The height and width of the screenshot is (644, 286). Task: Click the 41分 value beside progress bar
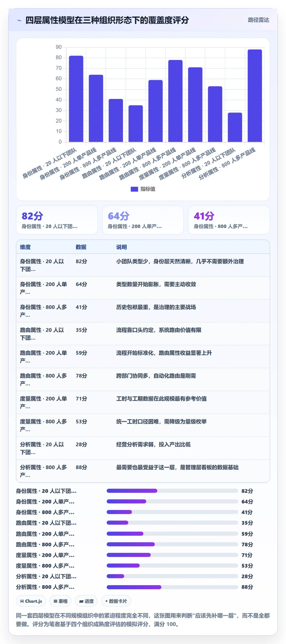pyautogui.click(x=247, y=512)
